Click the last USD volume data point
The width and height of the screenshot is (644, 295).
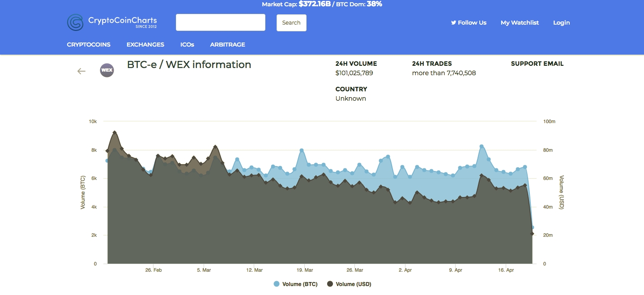(x=532, y=234)
